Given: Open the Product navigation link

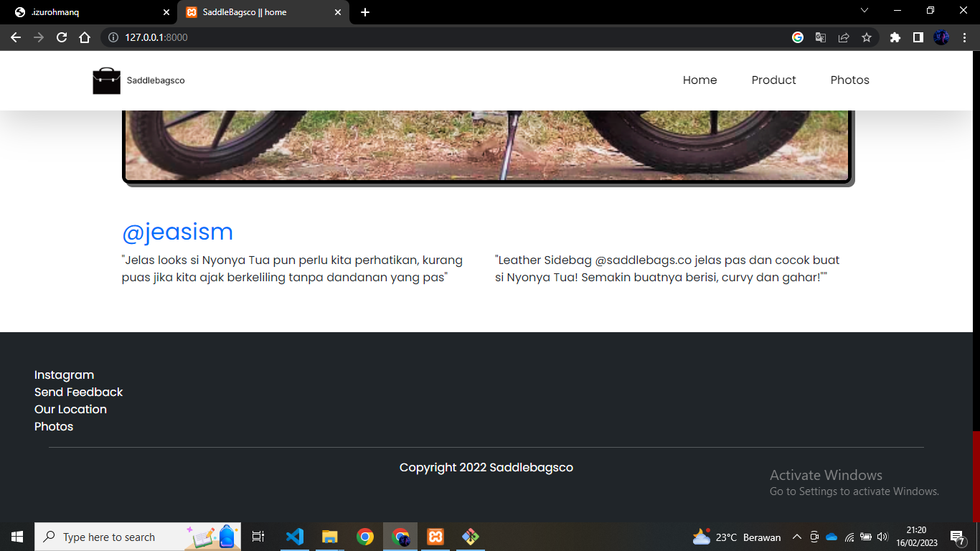Looking at the screenshot, I should click(x=774, y=80).
